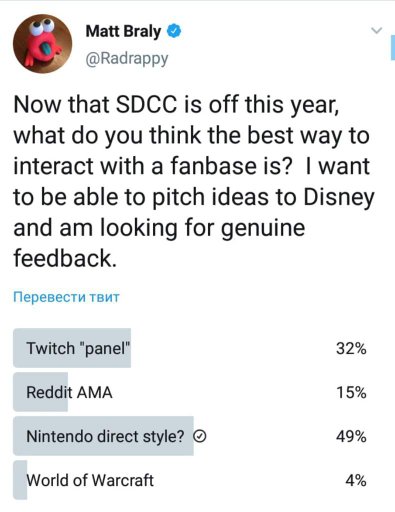The height and width of the screenshot is (512, 395).
Task: Click the Reddit AMA poll progress bar end
Action: [x=63, y=392]
